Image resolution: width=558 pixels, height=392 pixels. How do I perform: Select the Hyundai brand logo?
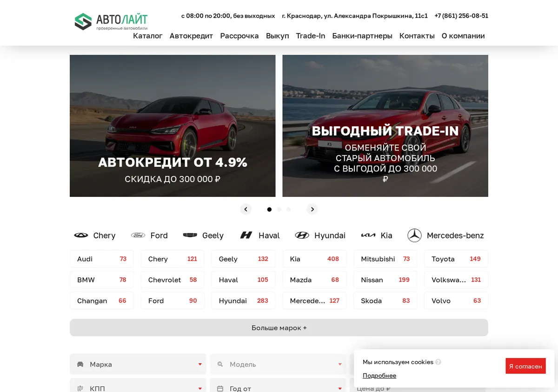[x=302, y=235]
